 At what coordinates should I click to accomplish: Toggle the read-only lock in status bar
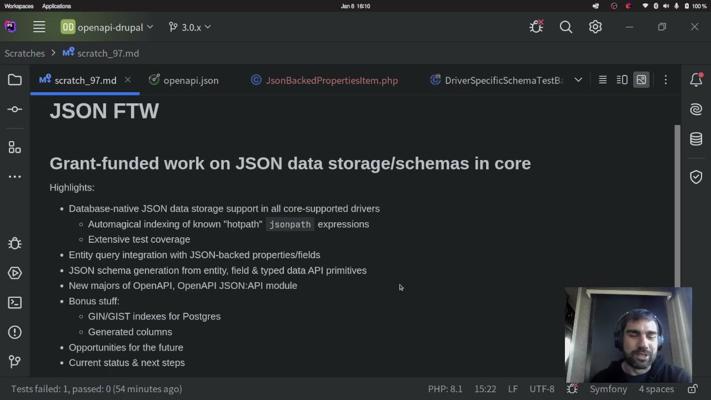click(x=693, y=389)
